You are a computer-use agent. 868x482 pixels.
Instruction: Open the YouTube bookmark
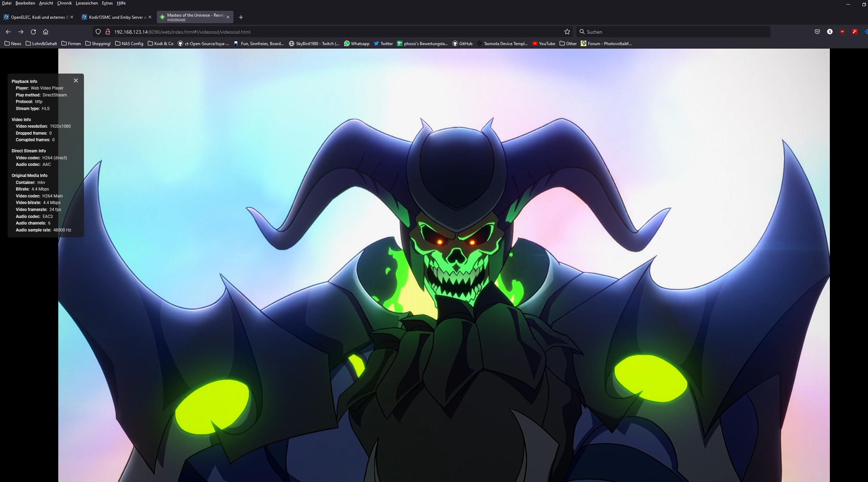[x=544, y=44]
